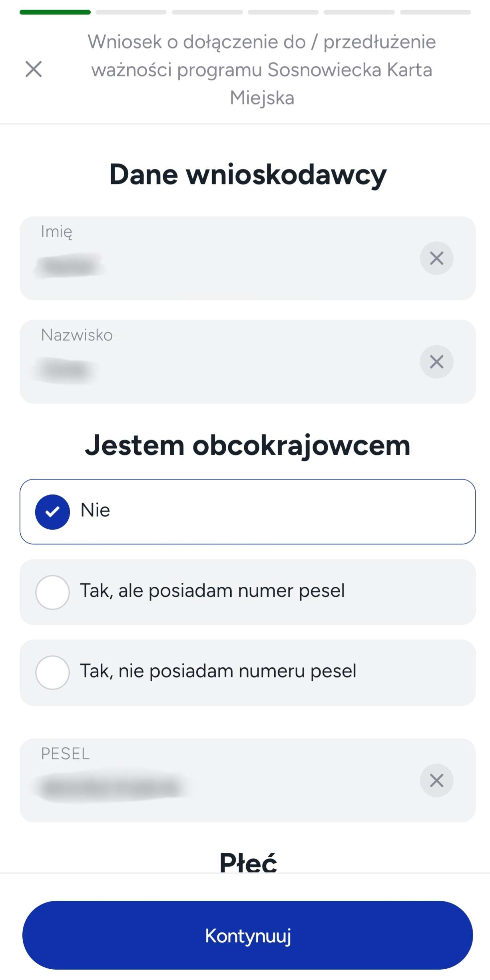Choose "Tak, ale posiadam numer pesel"
Screen dimensions: 490x980
point(247,592)
